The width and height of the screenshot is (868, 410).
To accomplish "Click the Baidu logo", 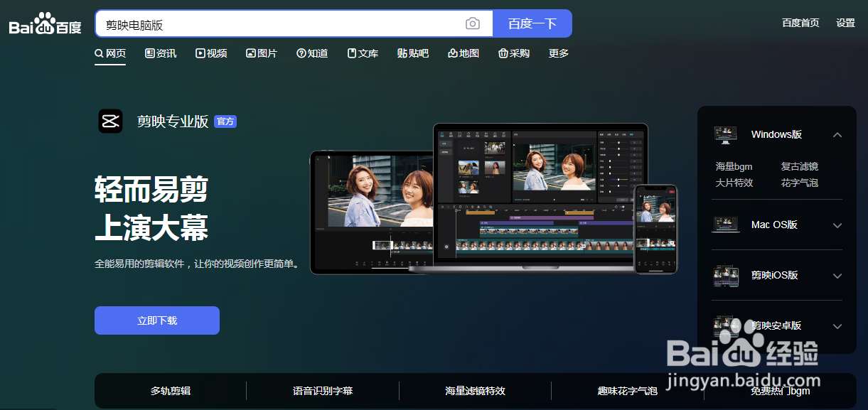I will (45, 24).
